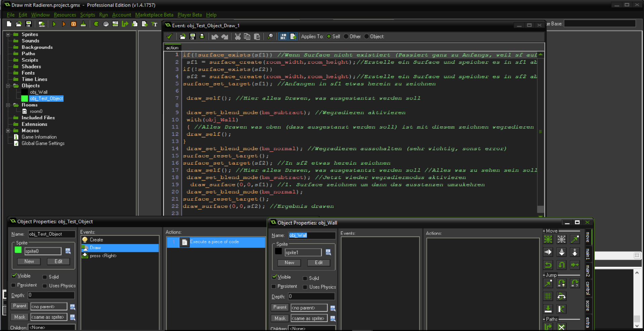Click Edit button under sprite0
Image resolution: width=644 pixels, height=331 pixels.
pos(58,261)
